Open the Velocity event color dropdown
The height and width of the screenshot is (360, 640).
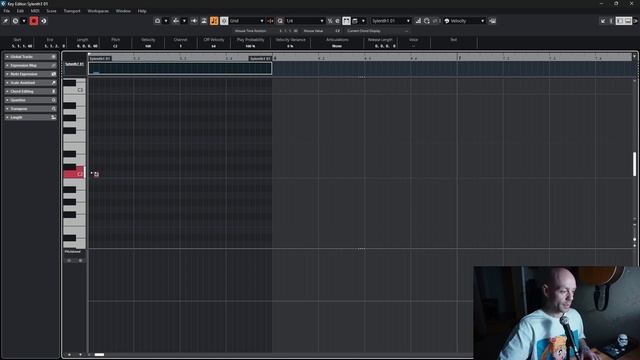pos(464,21)
